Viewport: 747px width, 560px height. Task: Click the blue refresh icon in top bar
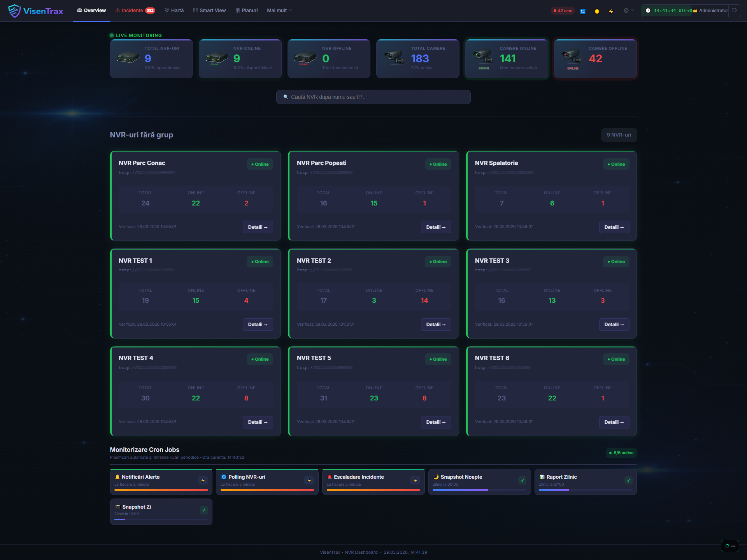[583, 11]
